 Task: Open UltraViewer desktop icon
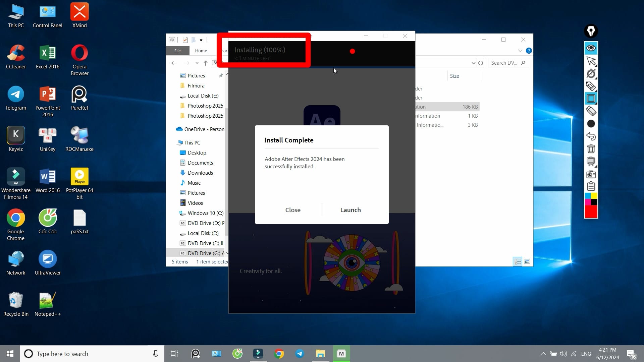click(x=48, y=263)
